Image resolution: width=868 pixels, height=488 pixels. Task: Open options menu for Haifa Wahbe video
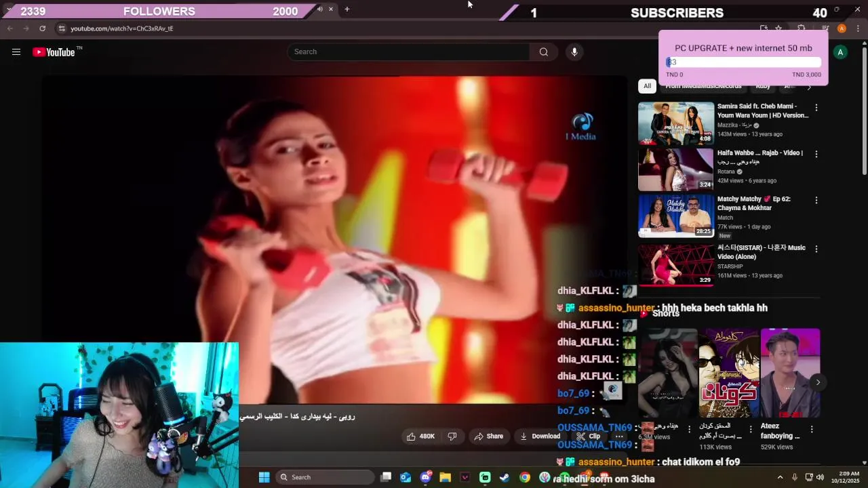pos(816,154)
